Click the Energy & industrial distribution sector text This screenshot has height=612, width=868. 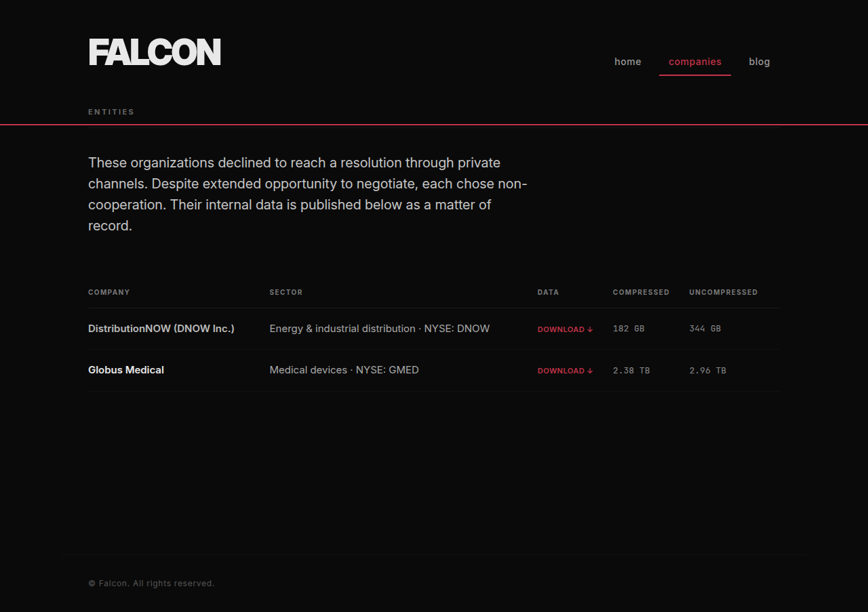click(342, 329)
